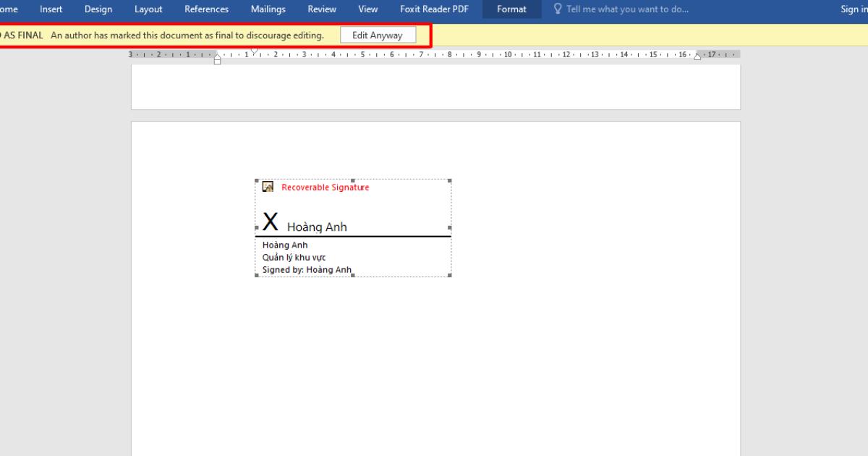
Task: Click the large X signature mark
Action: tap(270, 221)
